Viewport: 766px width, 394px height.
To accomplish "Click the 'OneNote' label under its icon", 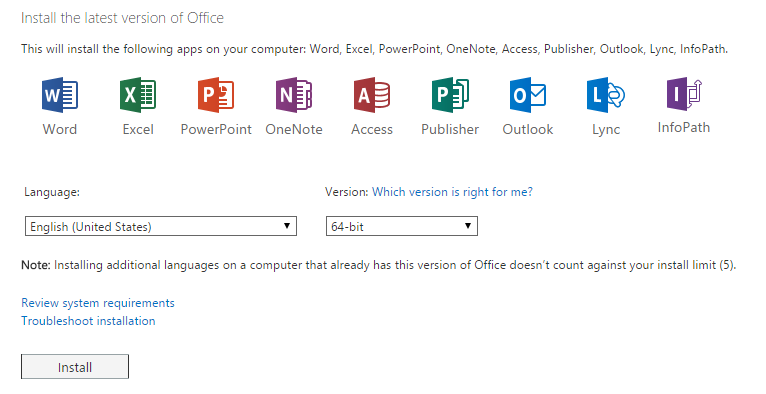I will [x=294, y=129].
